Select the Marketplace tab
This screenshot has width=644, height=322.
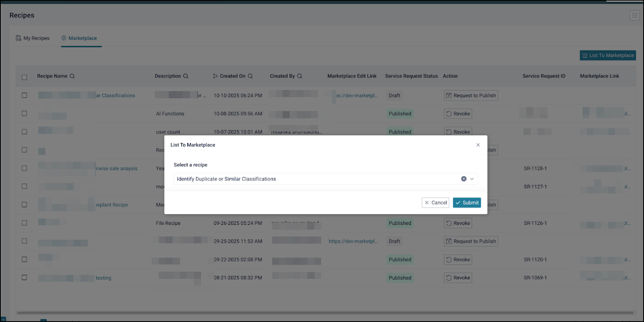pos(79,38)
